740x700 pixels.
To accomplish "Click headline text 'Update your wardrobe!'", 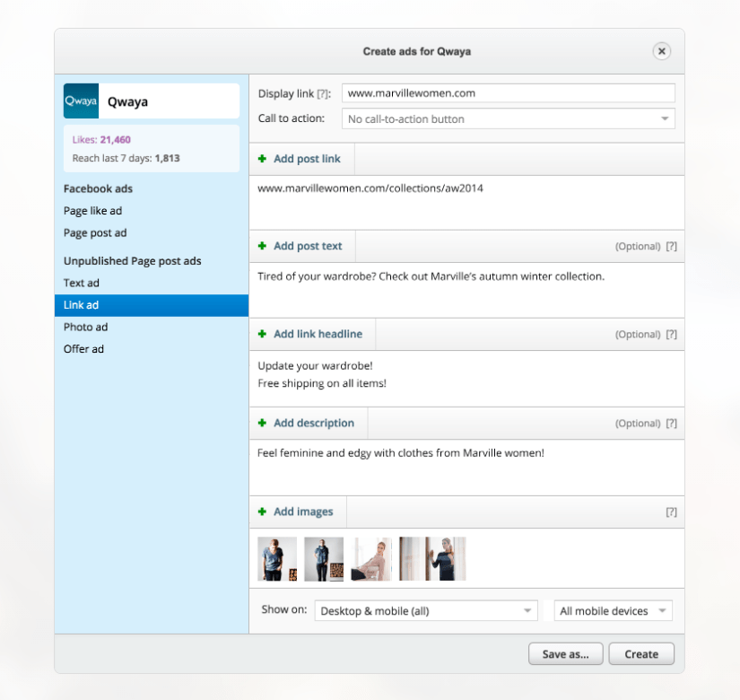I will coord(315,365).
